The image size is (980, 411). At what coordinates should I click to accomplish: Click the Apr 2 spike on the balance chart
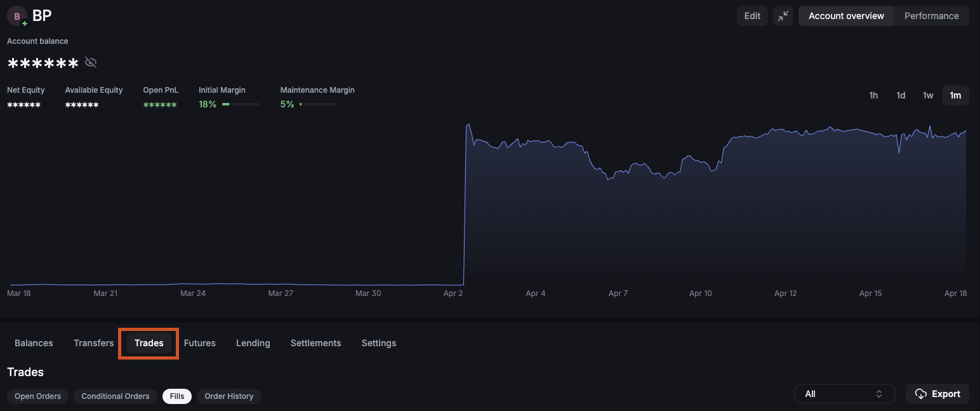click(468, 125)
